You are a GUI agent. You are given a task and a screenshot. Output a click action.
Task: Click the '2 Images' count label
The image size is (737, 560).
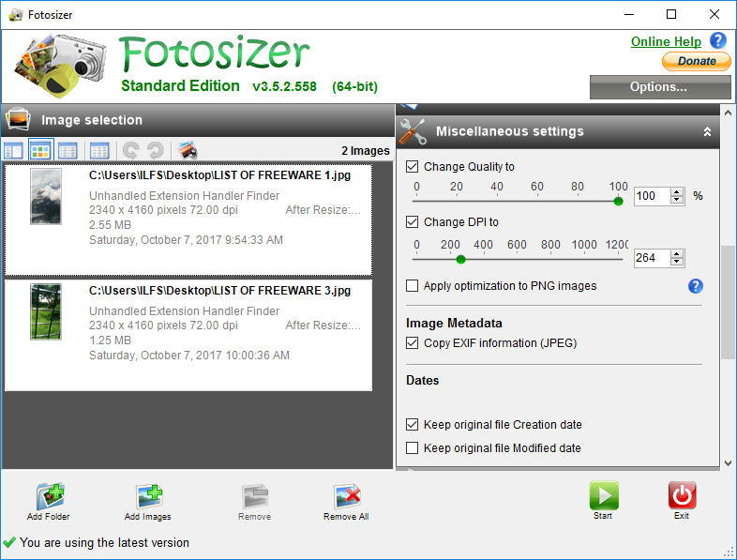pos(365,150)
